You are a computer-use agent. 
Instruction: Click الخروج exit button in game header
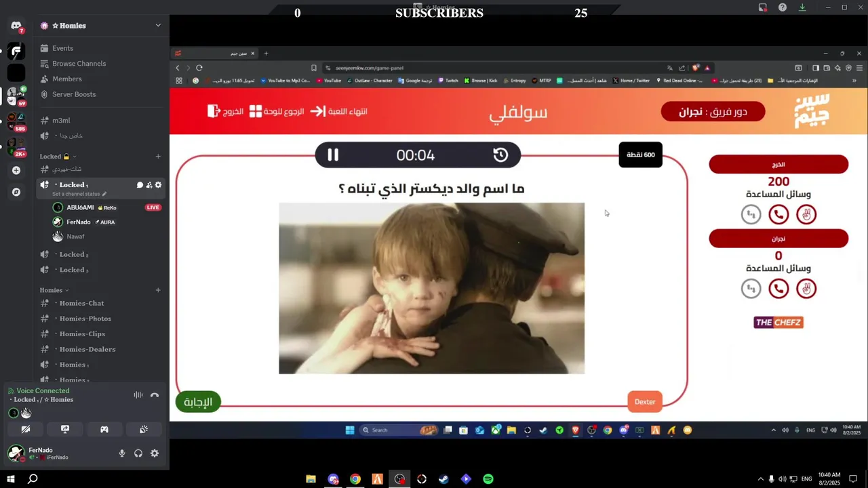coord(225,111)
